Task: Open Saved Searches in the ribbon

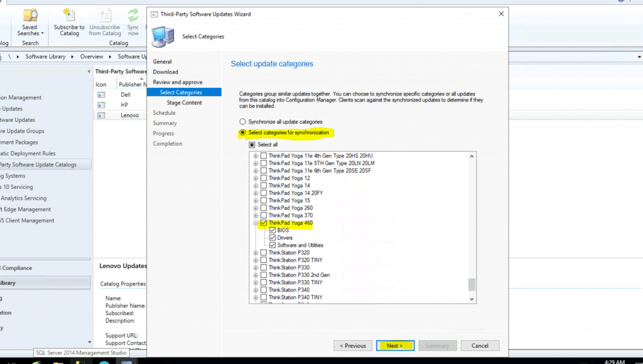Action: click(x=30, y=22)
